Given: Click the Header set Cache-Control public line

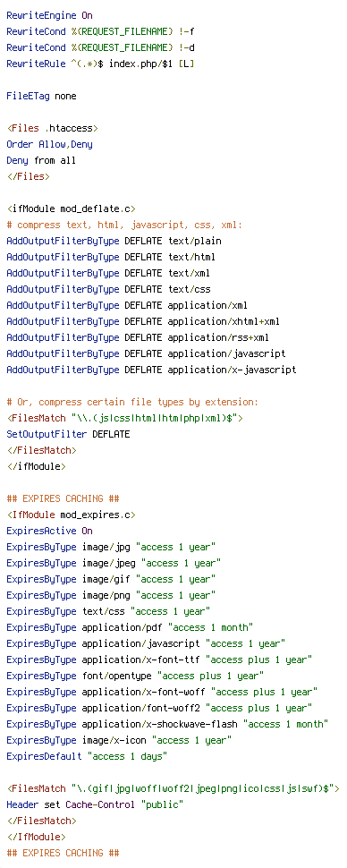Looking at the screenshot, I should (x=95, y=804).
